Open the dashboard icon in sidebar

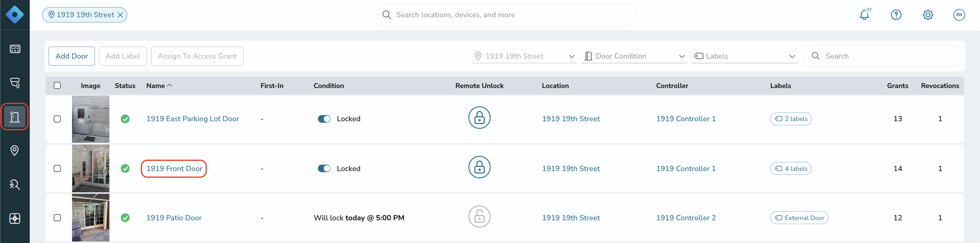point(15,49)
